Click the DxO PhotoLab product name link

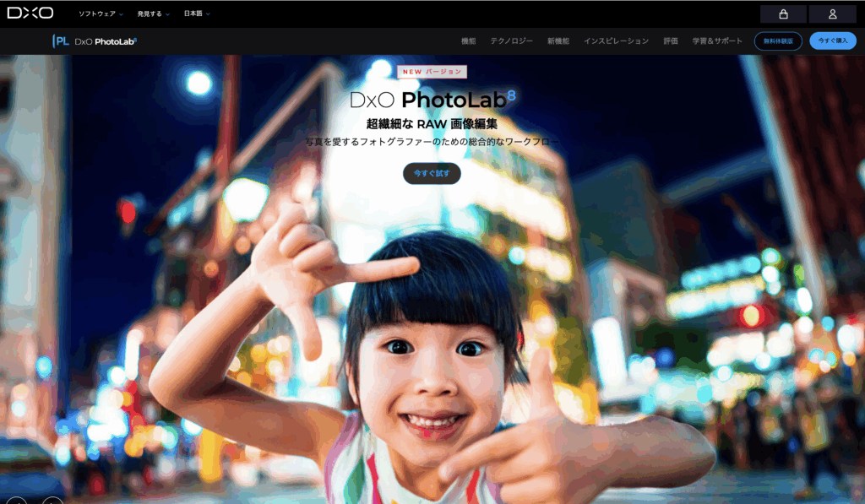pos(106,41)
